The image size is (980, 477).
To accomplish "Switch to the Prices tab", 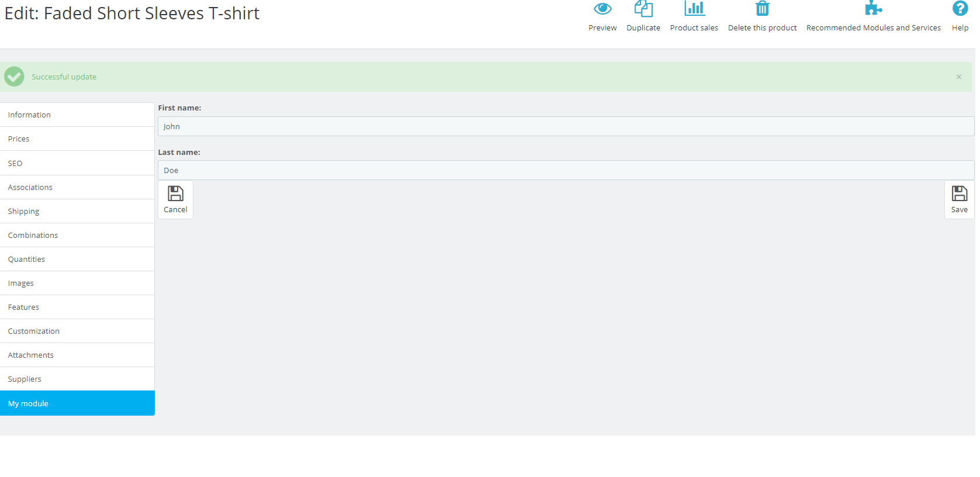I will (x=77, y=139).
